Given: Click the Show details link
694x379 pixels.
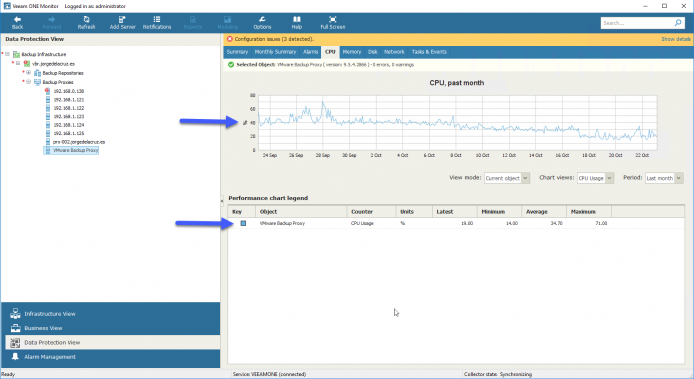Looking at the screenshot, I should coord(676,39).
